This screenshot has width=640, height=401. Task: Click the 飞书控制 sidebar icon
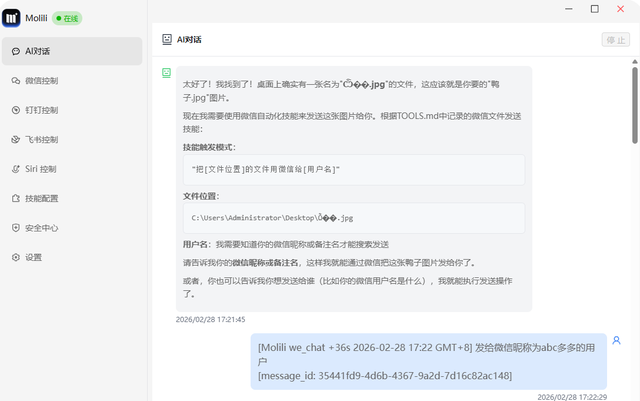15,139
